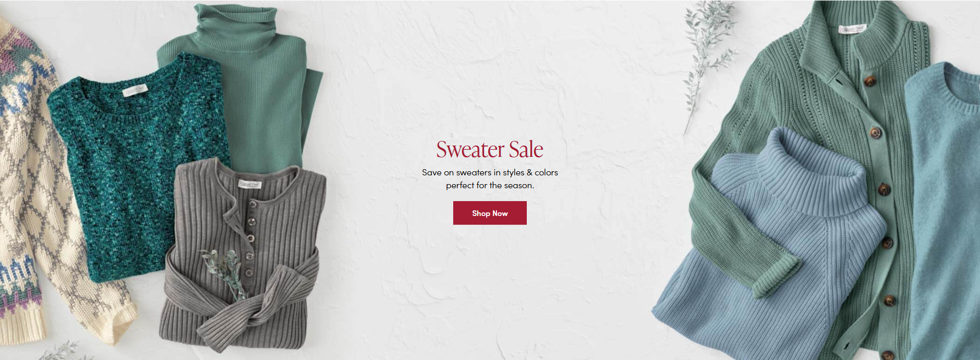Viewport: 980px width, 360px height.
Task: Click the folded cuff of the green cardigan sleeve
Action: (x=776, y=276)
